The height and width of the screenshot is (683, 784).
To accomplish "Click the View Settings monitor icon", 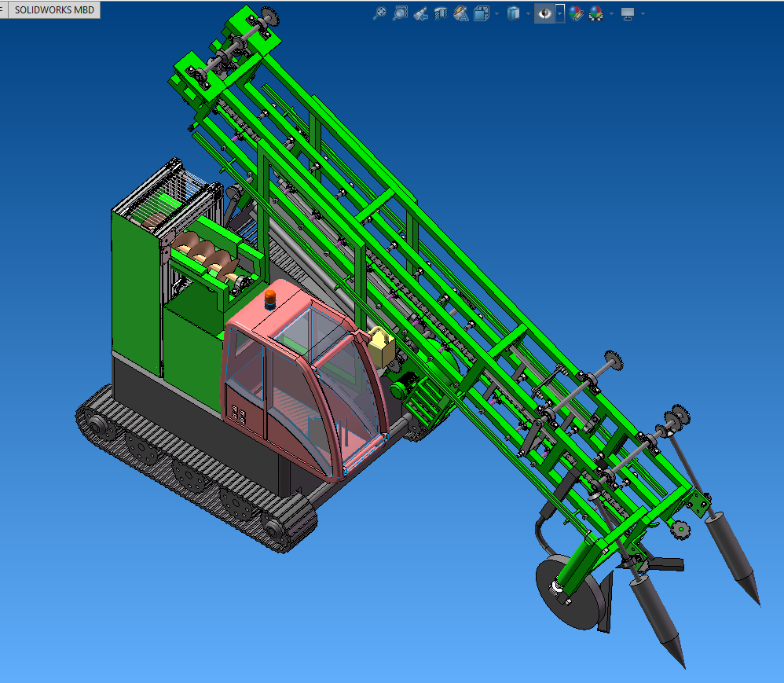I will point(628,13).
